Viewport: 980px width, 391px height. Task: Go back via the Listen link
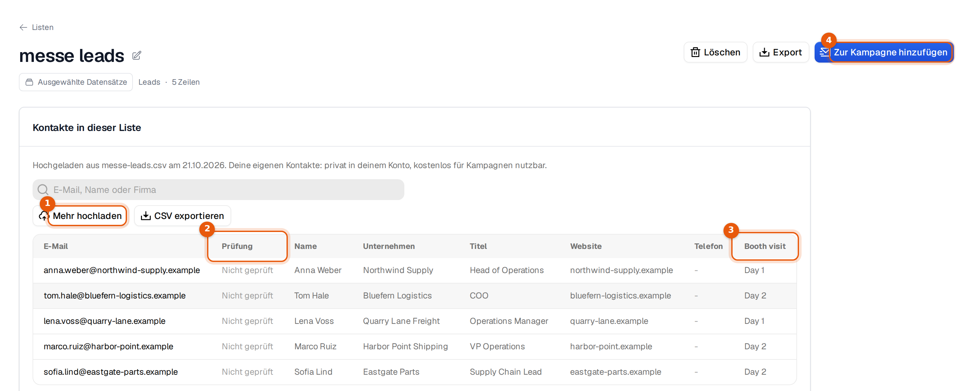[x=43, y=27]
